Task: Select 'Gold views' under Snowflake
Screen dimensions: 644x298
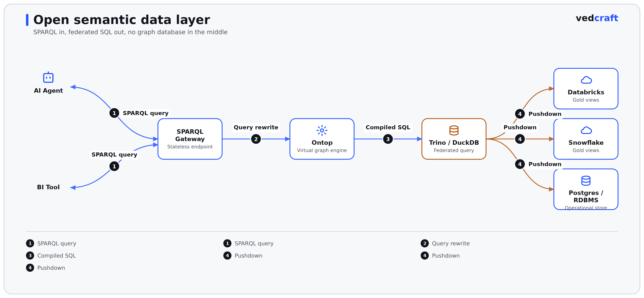Action: [x=586, y=150]
